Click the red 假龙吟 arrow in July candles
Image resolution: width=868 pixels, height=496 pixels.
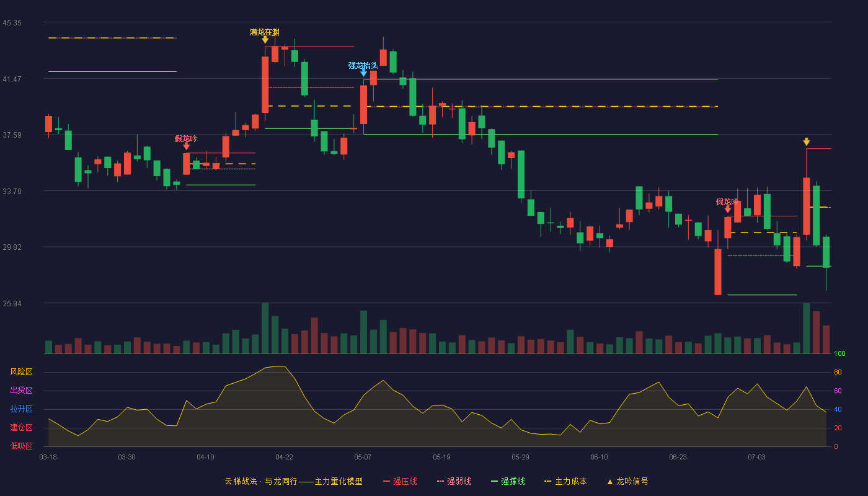728,210
